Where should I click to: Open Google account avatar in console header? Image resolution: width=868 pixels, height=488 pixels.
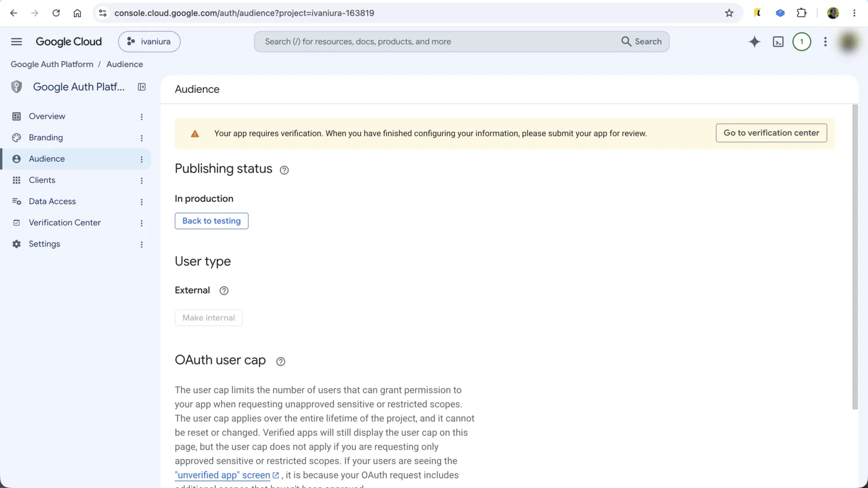coord(848,42)
